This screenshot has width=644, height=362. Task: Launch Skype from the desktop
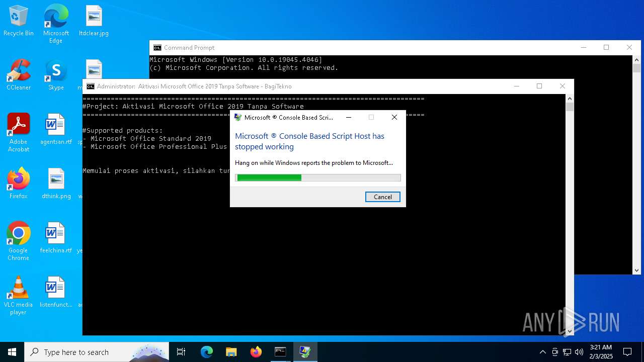56,75
